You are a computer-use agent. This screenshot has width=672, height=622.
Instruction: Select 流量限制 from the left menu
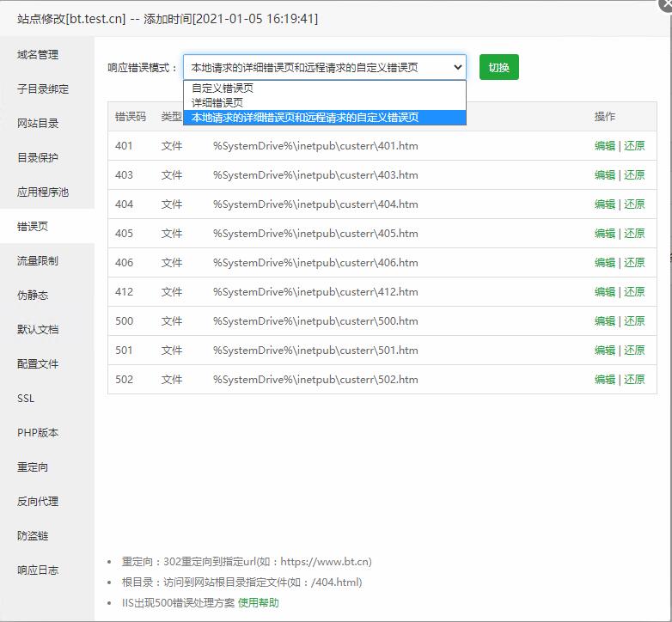point(38,260)
